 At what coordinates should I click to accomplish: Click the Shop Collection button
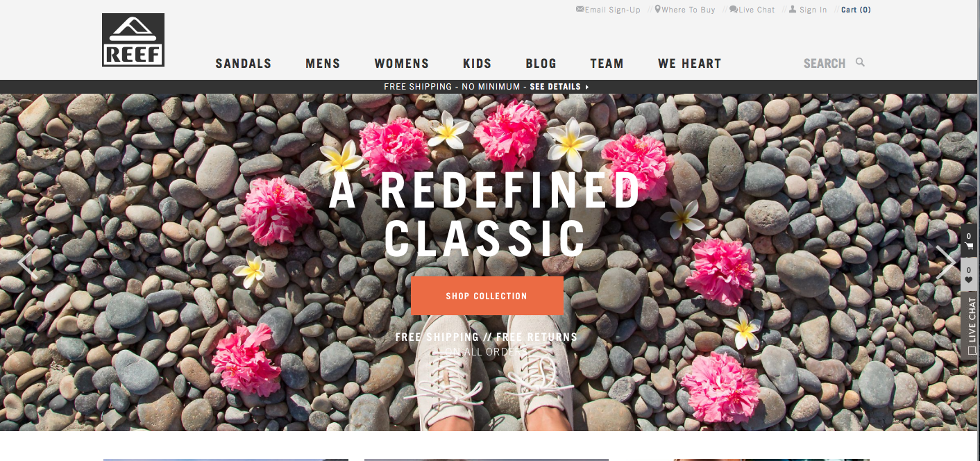487,296
